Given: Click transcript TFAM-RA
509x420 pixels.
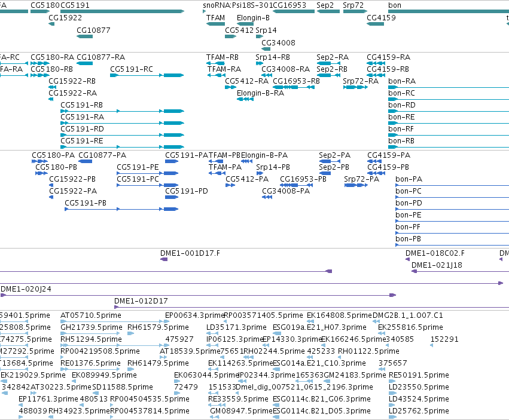Looking at the screenshot, I should (217, 75).
